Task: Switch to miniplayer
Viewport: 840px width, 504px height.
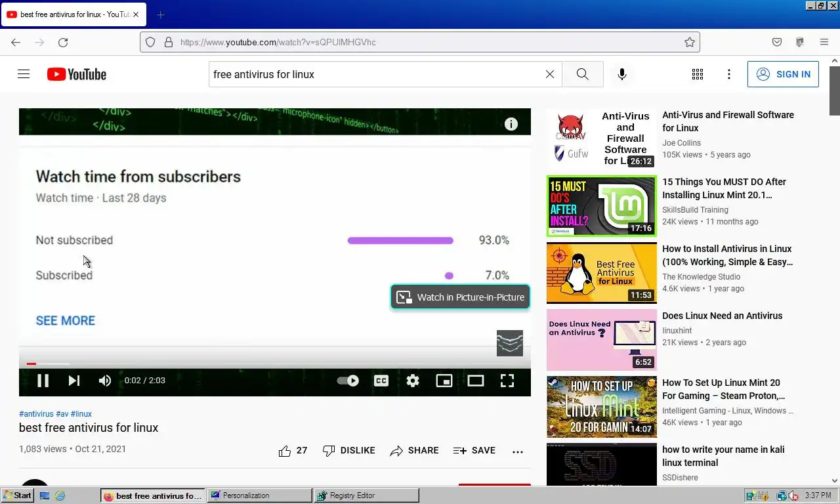Action: click(x=444, y=381)
